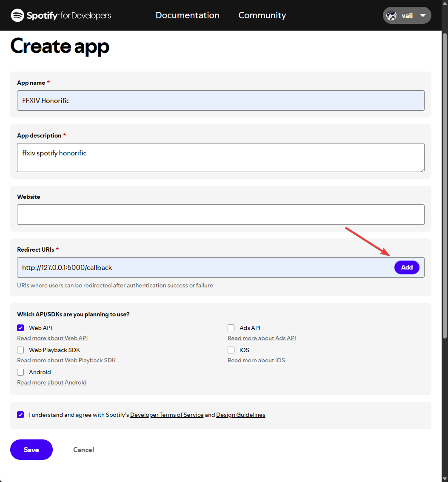Enable the Ads API checkbox

point(231,328)
